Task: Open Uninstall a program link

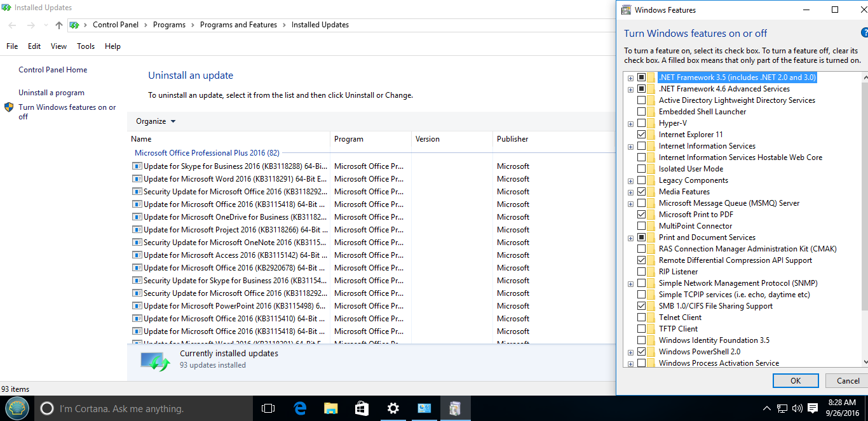Action: (x=51, y=93)
